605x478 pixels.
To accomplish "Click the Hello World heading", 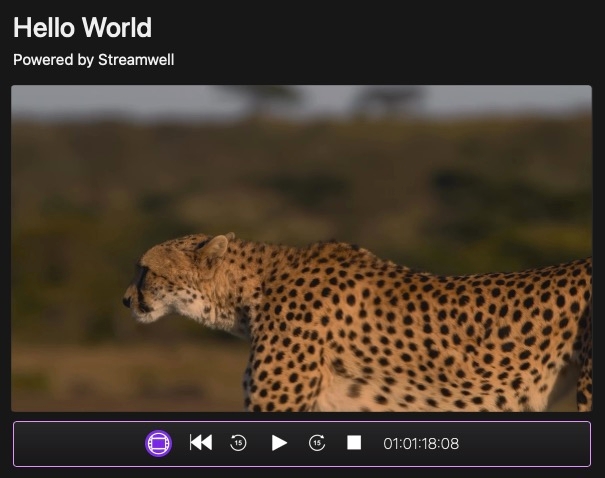I will point(83,27).
